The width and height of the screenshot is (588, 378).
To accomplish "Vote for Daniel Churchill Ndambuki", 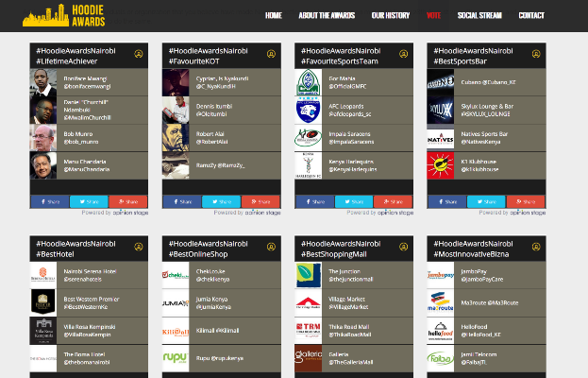I will point(89,110).
